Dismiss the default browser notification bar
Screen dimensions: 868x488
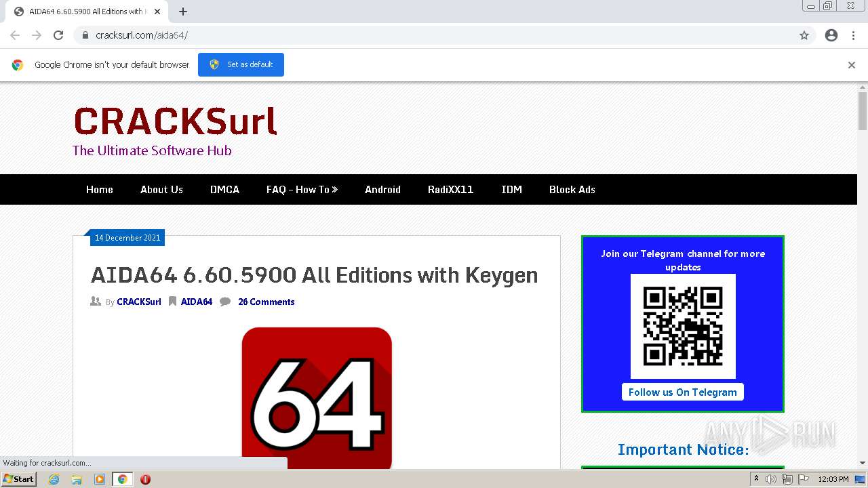(x=852, y=65)
